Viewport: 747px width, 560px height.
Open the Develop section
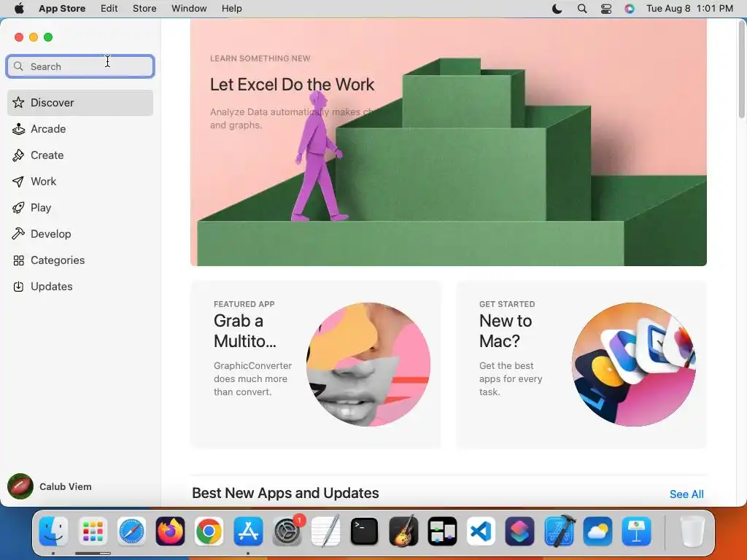[x=80, y=234]
